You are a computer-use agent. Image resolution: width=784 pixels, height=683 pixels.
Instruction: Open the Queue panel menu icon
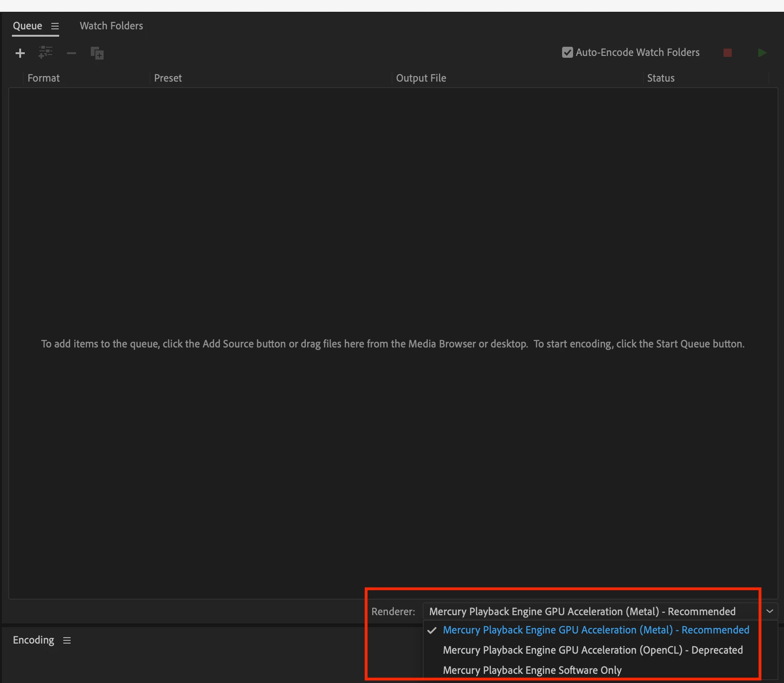(x=55, y=26)
